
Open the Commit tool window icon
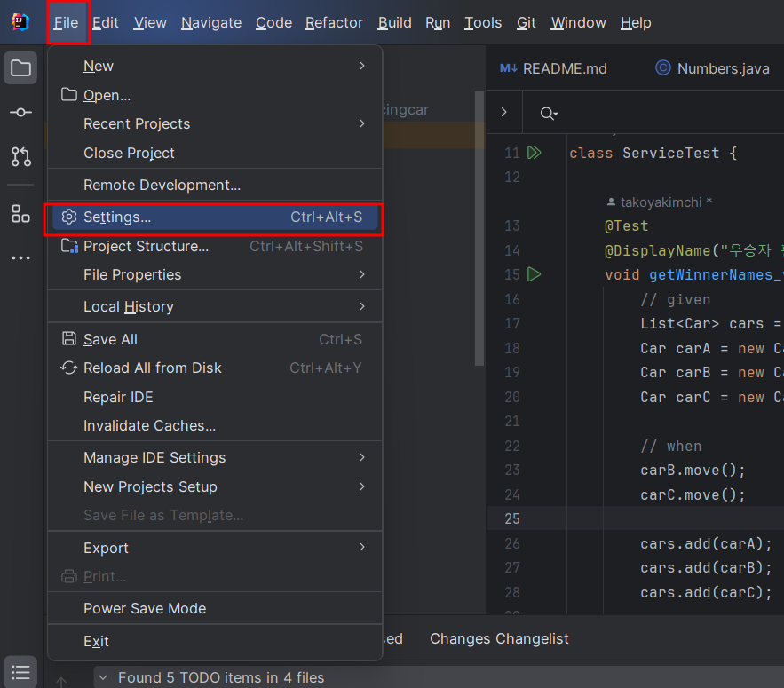click(20, 112)
